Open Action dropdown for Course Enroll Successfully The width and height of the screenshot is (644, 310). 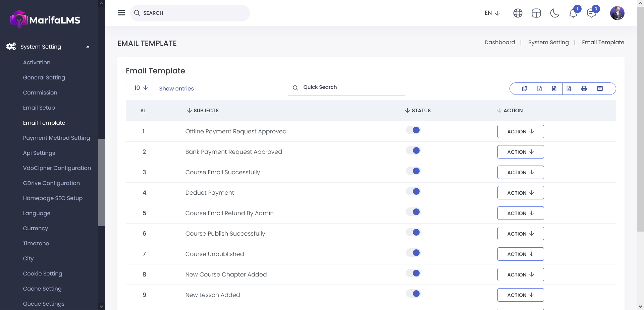click(x=520, y=172)
